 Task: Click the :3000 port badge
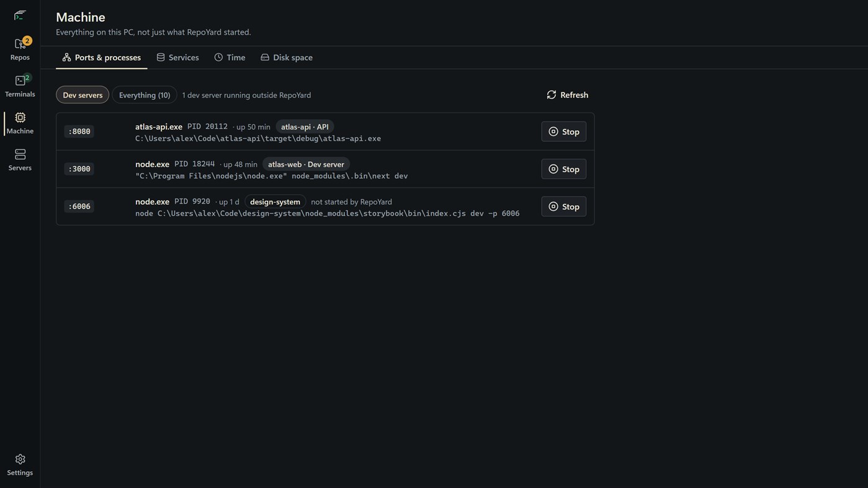[x=79, y=169]
